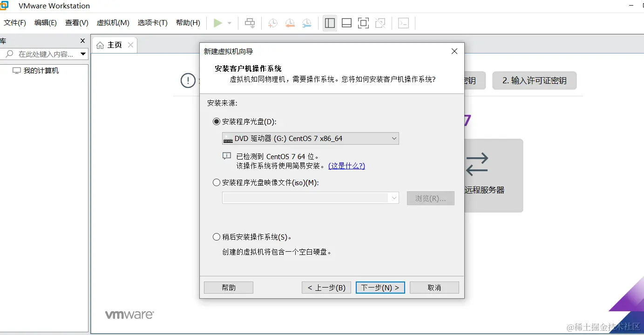Toggle the thumbnail bar view icon
This screenshot has width=644, height=335.
346,23
